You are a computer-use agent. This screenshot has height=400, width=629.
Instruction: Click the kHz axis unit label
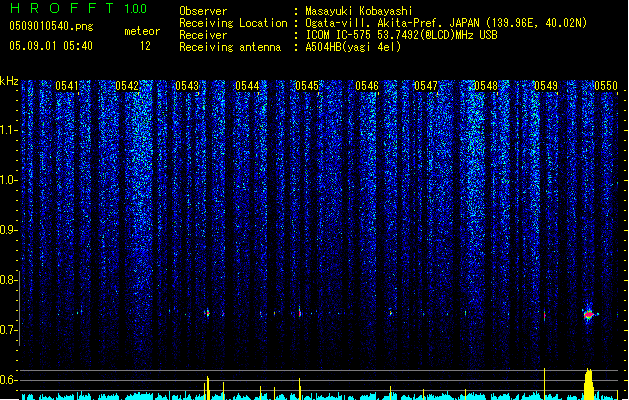(9, 81)
